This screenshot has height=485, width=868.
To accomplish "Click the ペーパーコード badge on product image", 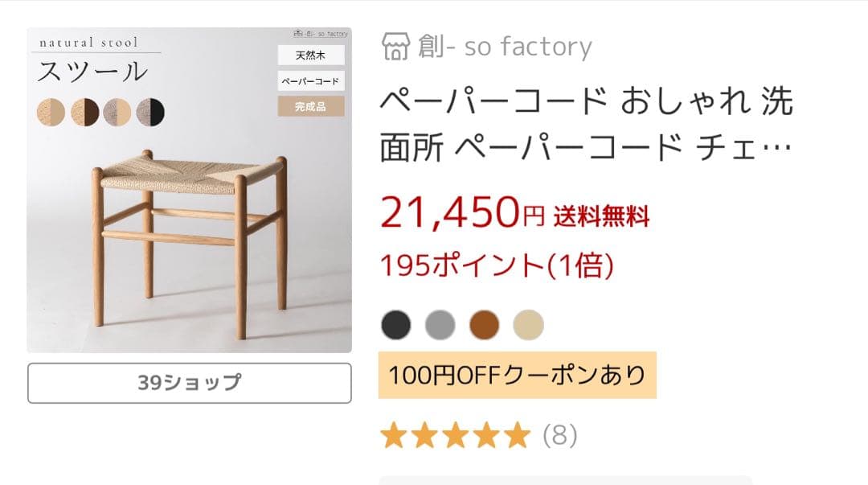I will pos(312,80).
